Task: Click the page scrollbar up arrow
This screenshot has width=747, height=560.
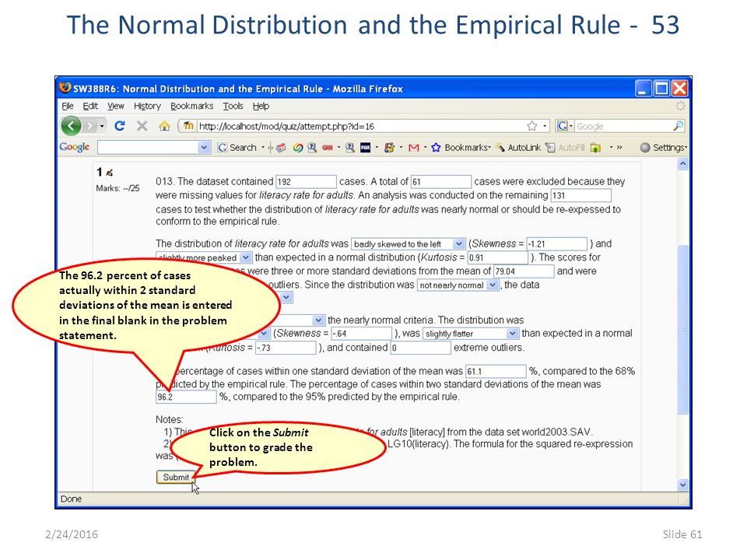Action: pyautogui.click(x=682, y=164)
